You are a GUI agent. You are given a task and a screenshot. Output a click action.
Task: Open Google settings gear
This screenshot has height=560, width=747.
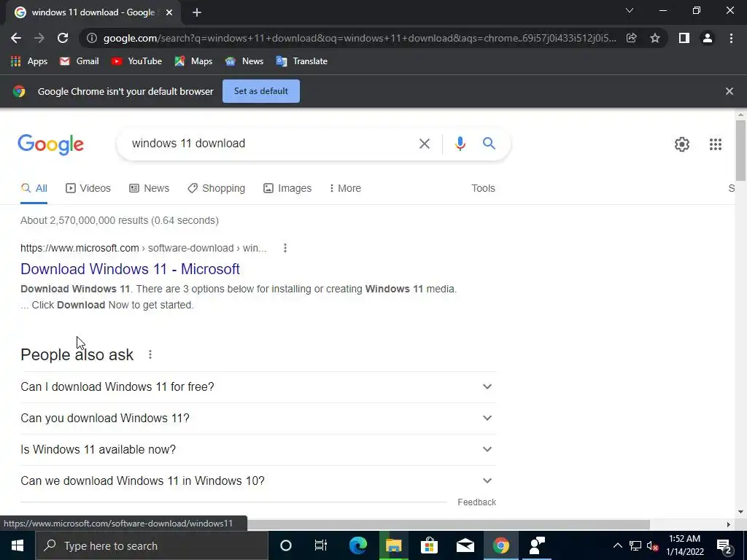682,144
